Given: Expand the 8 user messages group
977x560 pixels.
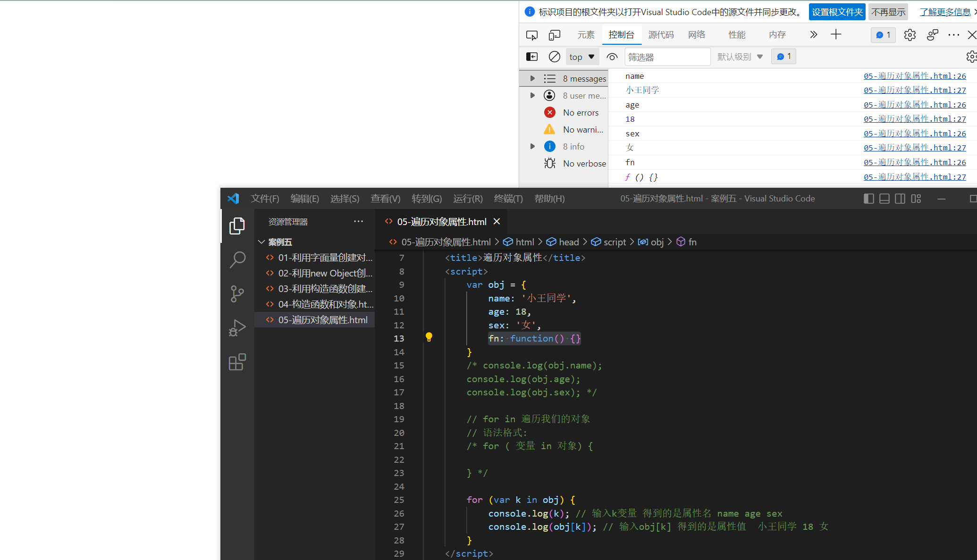Looking at the screenshot, I should 532,95.
